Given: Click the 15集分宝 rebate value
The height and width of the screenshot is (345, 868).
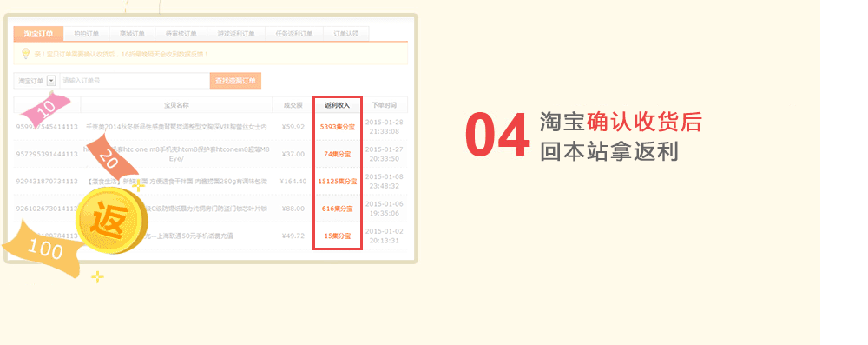Looking at the screenshot, I should tap(337, 236).
